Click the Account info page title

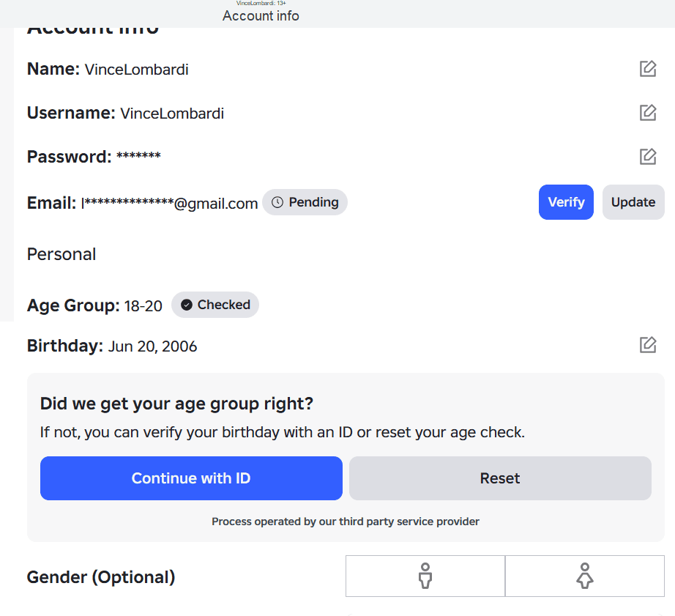[261, 16]
